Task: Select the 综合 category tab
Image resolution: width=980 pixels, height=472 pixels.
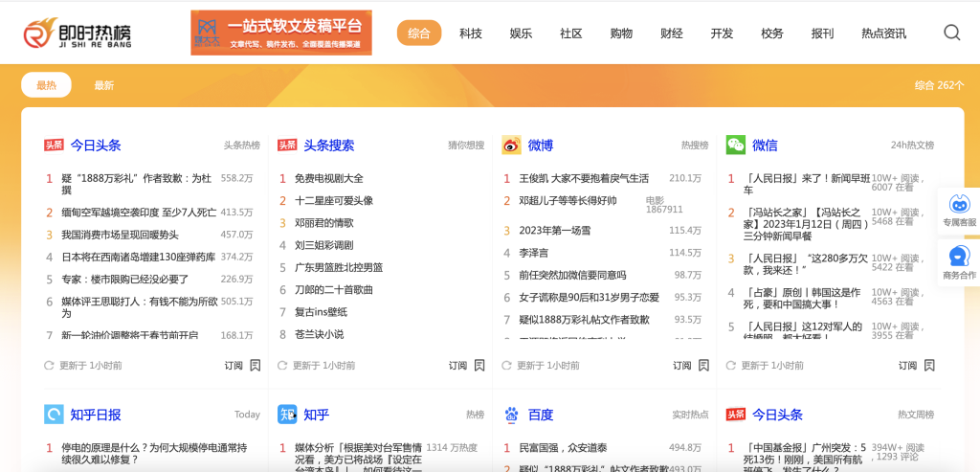Action: pos(419,34)
